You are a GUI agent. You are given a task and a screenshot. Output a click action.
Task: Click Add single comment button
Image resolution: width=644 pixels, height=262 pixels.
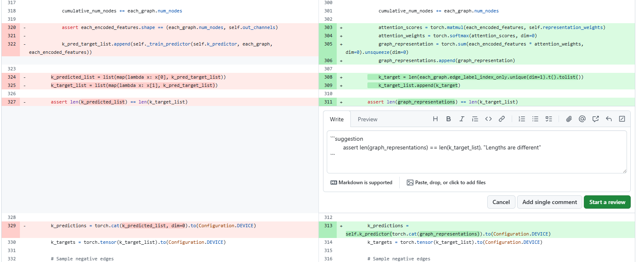click(549, 202)
